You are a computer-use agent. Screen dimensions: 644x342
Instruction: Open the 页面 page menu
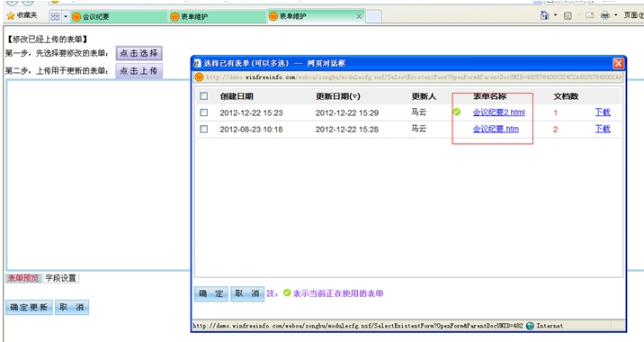point(633,15)
